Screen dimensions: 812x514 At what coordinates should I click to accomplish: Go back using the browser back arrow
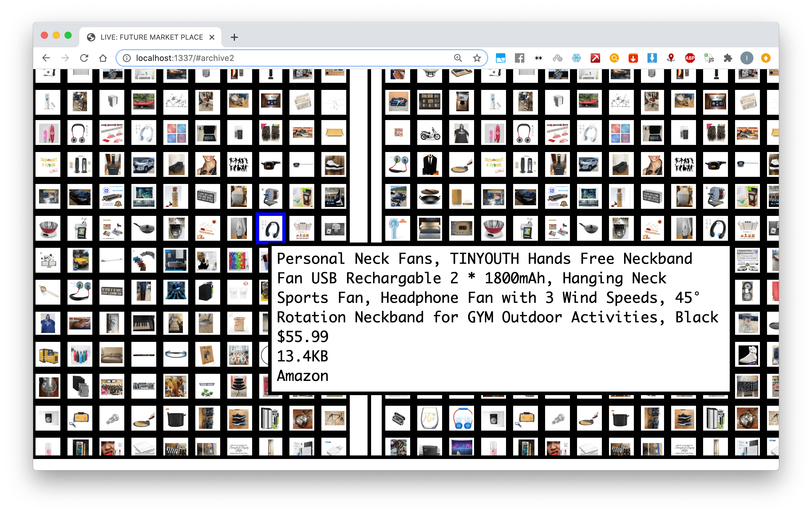[46, 58]
